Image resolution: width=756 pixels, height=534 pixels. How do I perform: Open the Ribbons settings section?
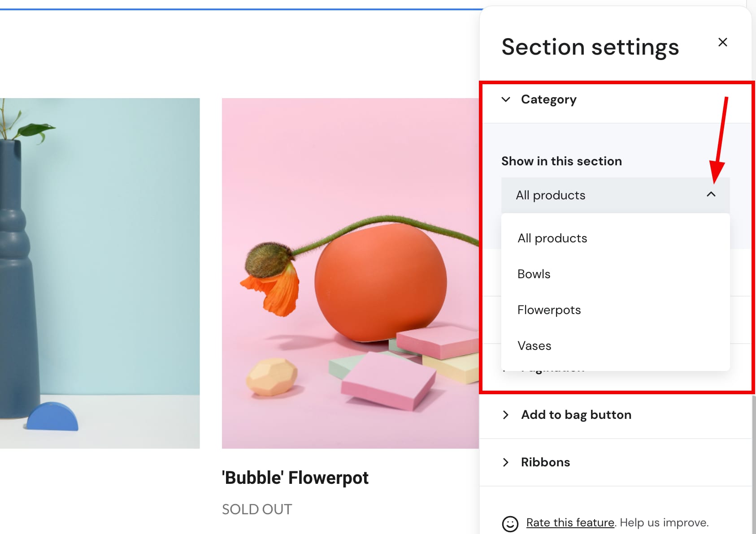click(x=545, y=462)
